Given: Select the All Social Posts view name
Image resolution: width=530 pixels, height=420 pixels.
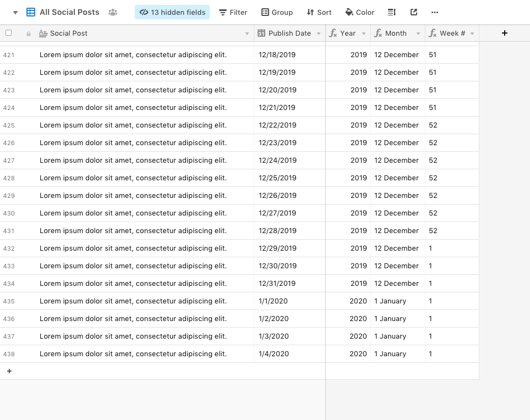Looking at the screenshot, I should (x=69, y=12).
